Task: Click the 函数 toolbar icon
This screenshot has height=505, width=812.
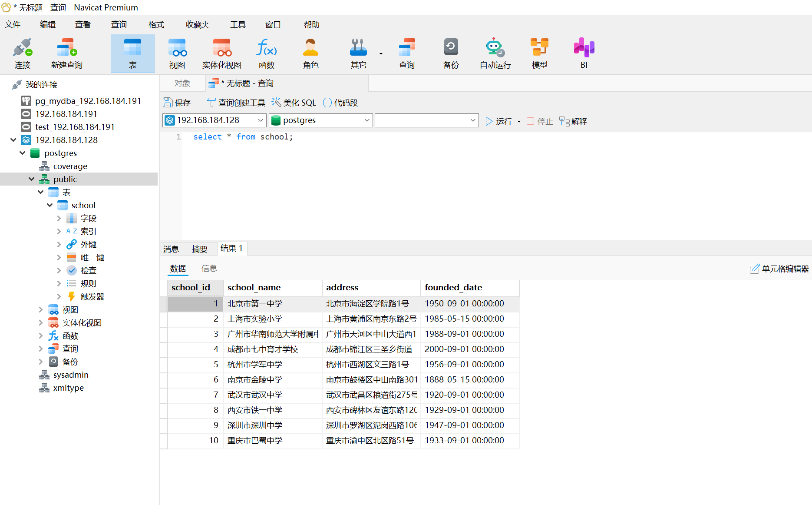Action: coord(267,53)
